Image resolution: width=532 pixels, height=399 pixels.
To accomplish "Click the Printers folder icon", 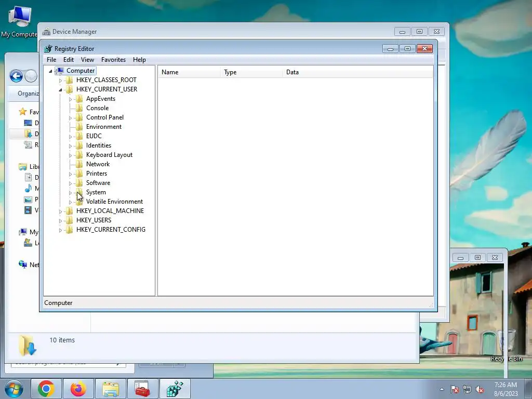I will pos(79,174).
